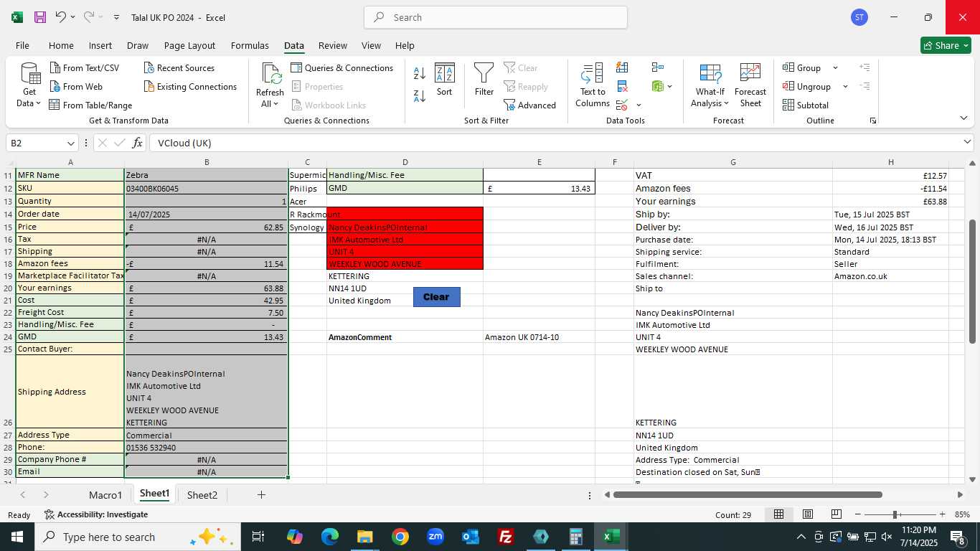
Task: Collapse the ribbon with the chevron
Action: (x=963, y=118)
